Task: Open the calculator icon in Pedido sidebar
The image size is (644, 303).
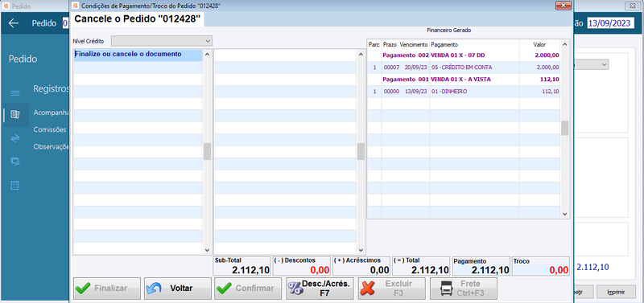Action: click(15, 186)
